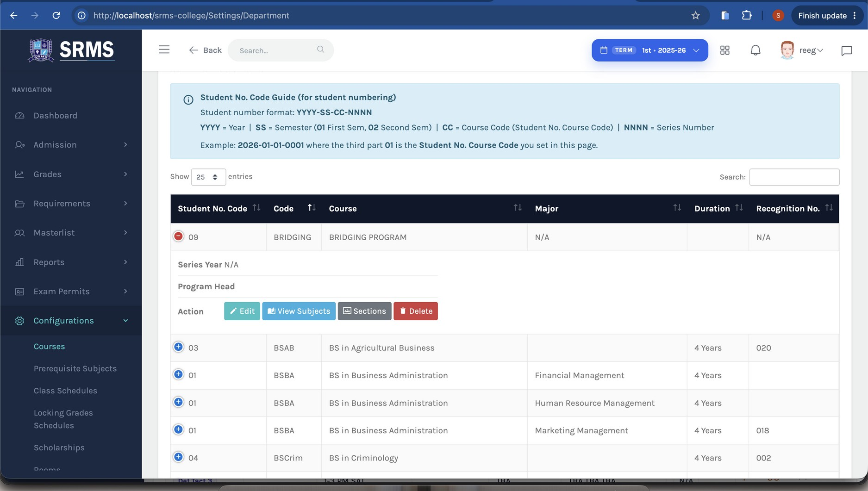This screenshot has width=868, height=491.
Task: Expand the Reports menu
Action: tap(71, 262)
